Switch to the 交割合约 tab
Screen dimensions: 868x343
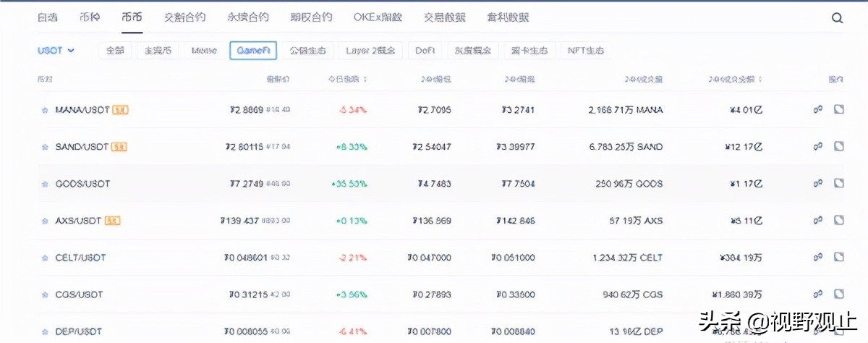[x=184, y=17]
